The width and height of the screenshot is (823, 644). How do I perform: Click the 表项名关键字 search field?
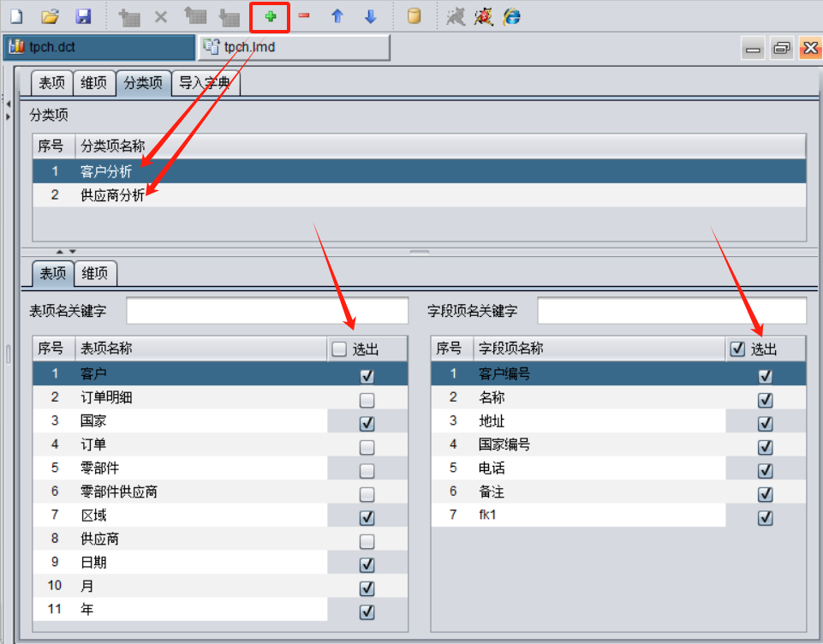click(x=267, y=311)
